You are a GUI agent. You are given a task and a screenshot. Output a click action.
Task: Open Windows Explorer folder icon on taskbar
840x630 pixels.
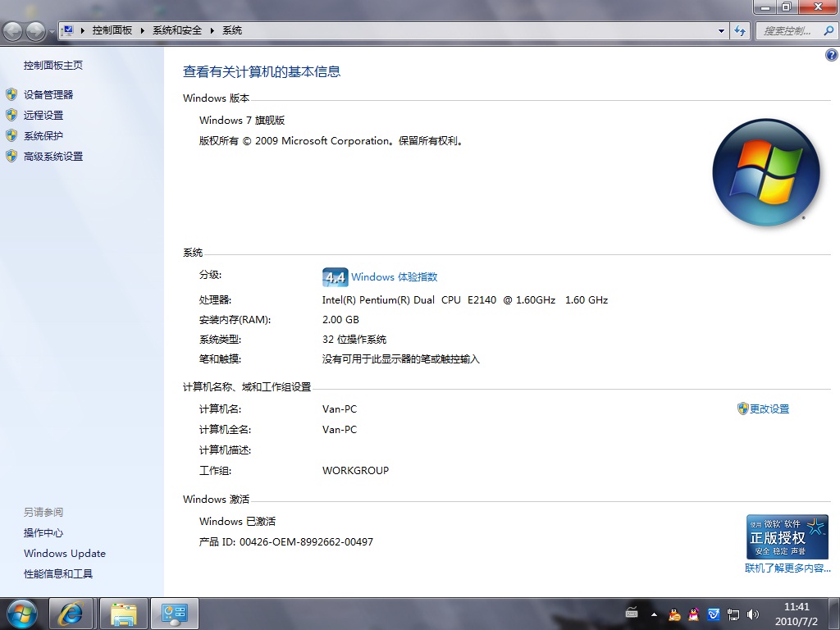pos(124,613)
